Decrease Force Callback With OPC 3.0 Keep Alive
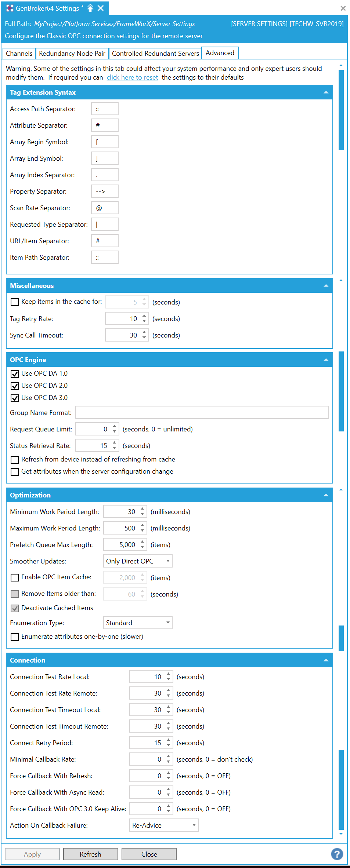The image size is (350, 868). coord(169,812)
